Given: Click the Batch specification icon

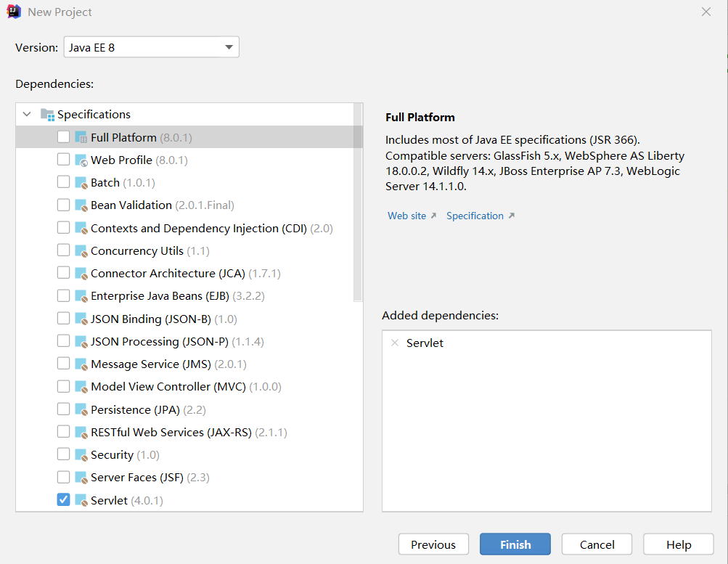Looking at the screenshot, I should coord(81,183).
